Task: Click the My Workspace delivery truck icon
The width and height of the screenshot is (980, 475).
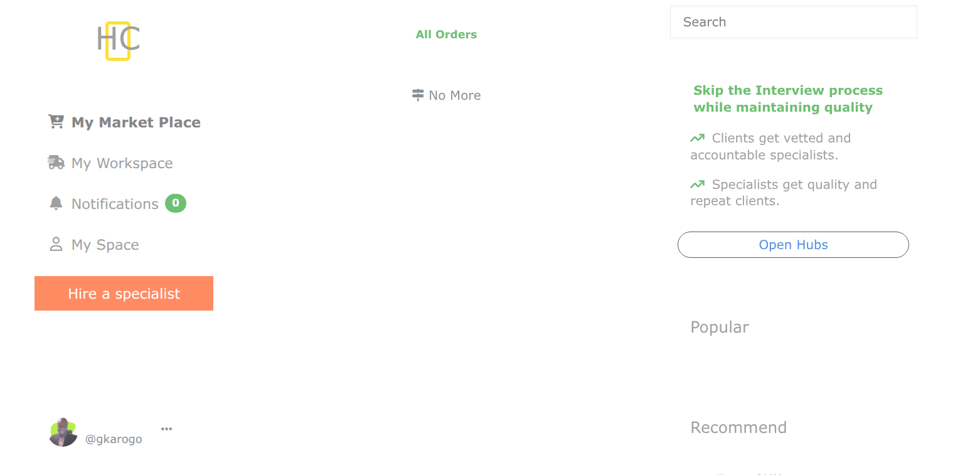Action: pos(56,162)
